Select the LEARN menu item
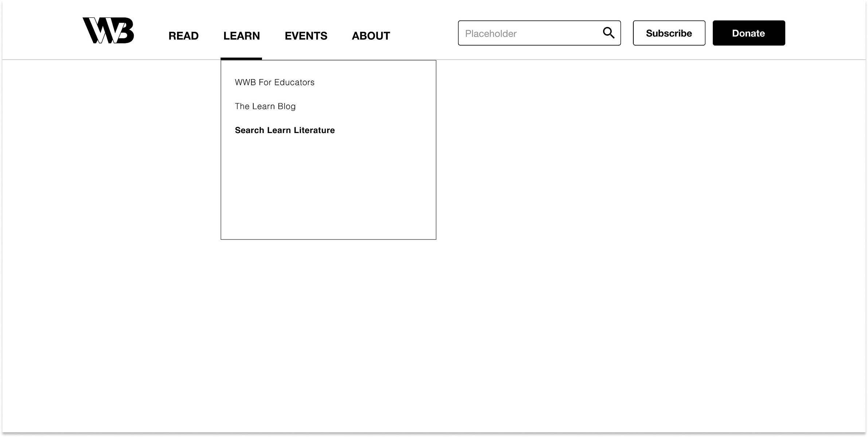 (242, 36)
